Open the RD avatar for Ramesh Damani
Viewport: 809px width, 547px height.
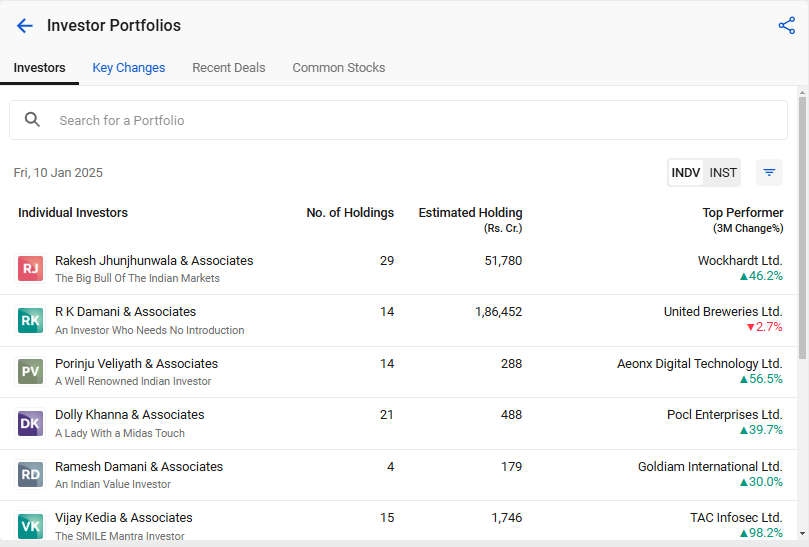click(30, 474)
